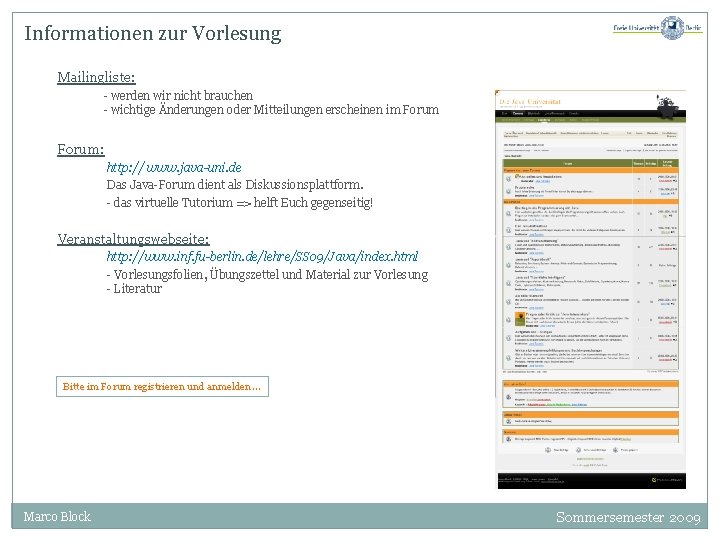The image size is (720, 540).
Task: Open the inf.fu-berlin.de SS09 Java index link
Action: (x=262, y=256)
